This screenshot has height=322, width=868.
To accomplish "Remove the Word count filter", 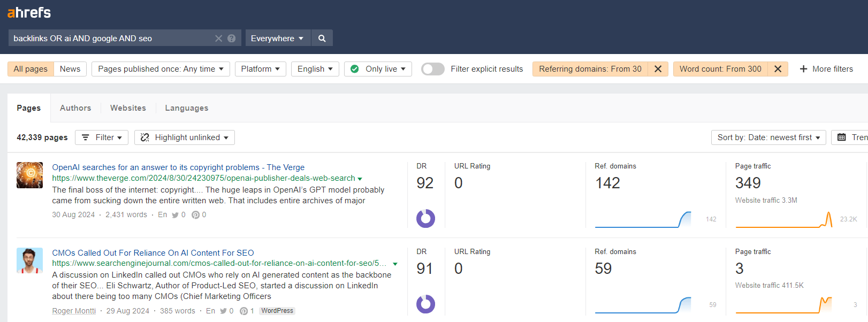I will pos(778,69).
